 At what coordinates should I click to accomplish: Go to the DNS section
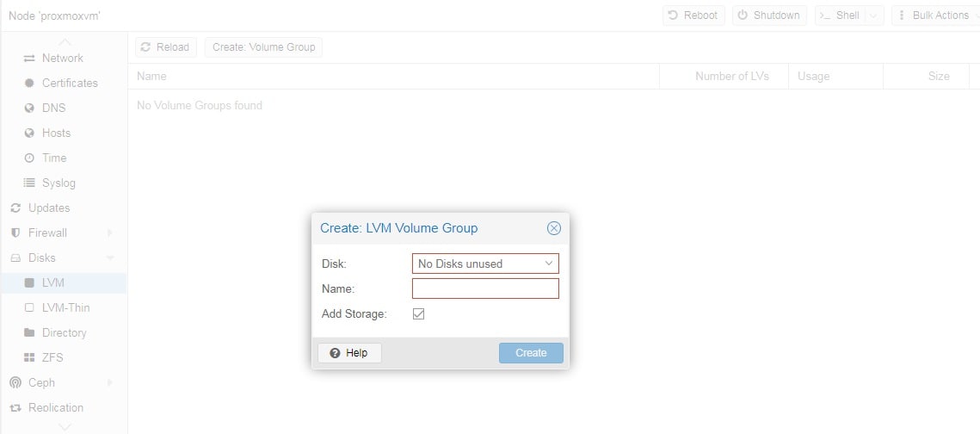coord(53,108)
